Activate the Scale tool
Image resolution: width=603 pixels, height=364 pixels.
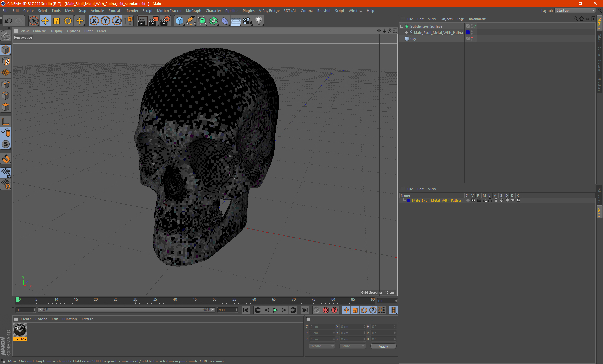[57, 21]
